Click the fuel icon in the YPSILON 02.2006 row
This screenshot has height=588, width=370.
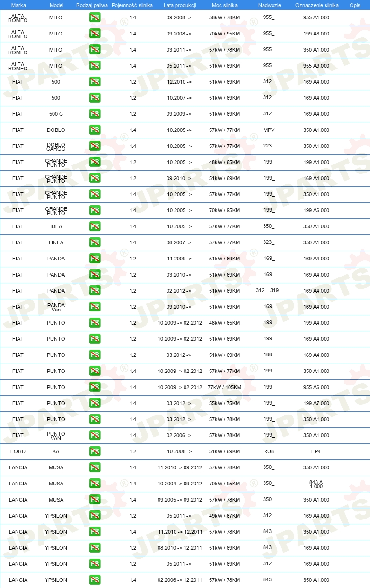pos(95,580)
